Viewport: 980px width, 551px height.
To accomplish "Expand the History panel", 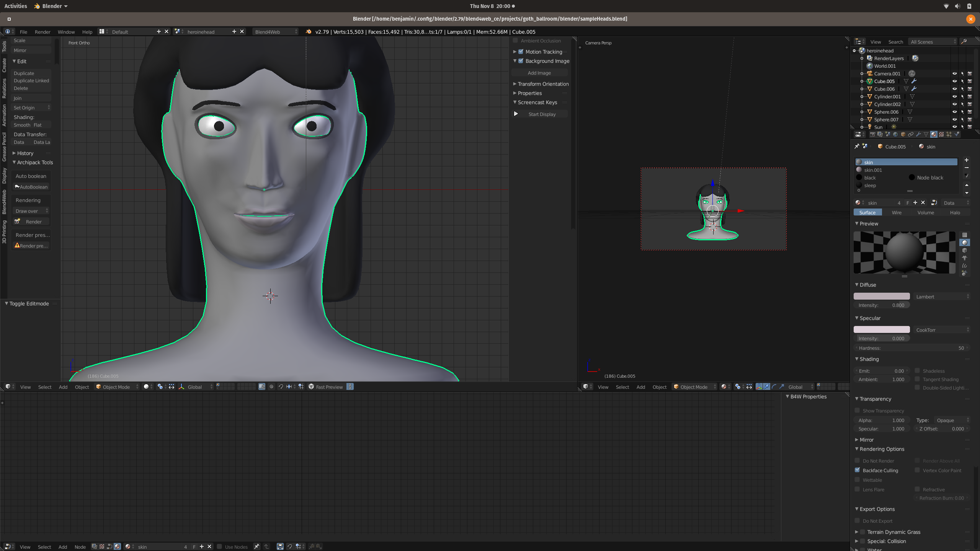I will point(25,153).
